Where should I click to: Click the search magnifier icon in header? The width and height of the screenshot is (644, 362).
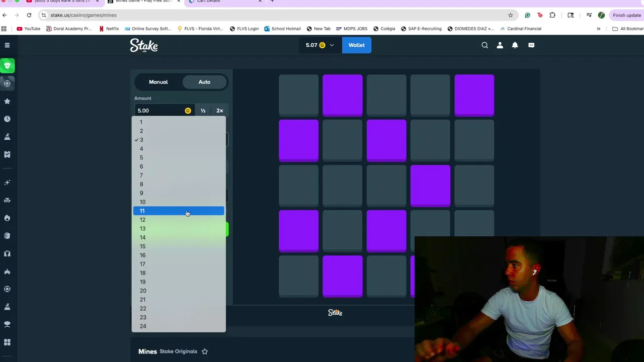tap(485, 45)
